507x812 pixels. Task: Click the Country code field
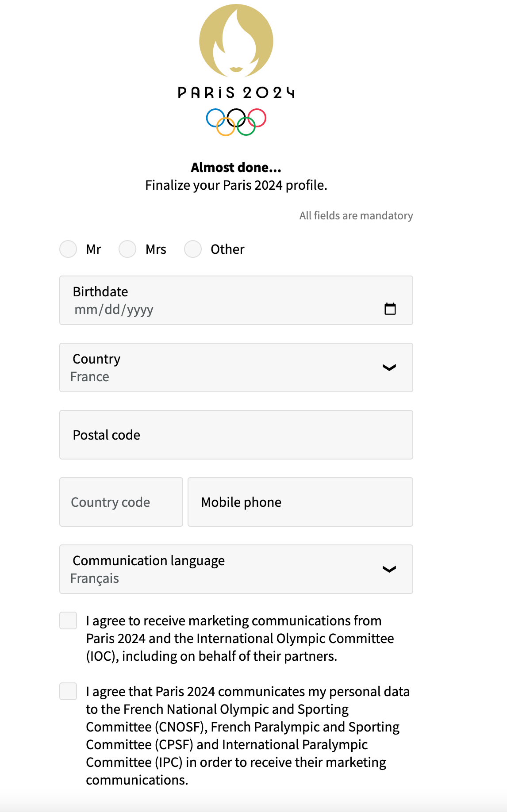pyautogui.click(x=121, y=502)
